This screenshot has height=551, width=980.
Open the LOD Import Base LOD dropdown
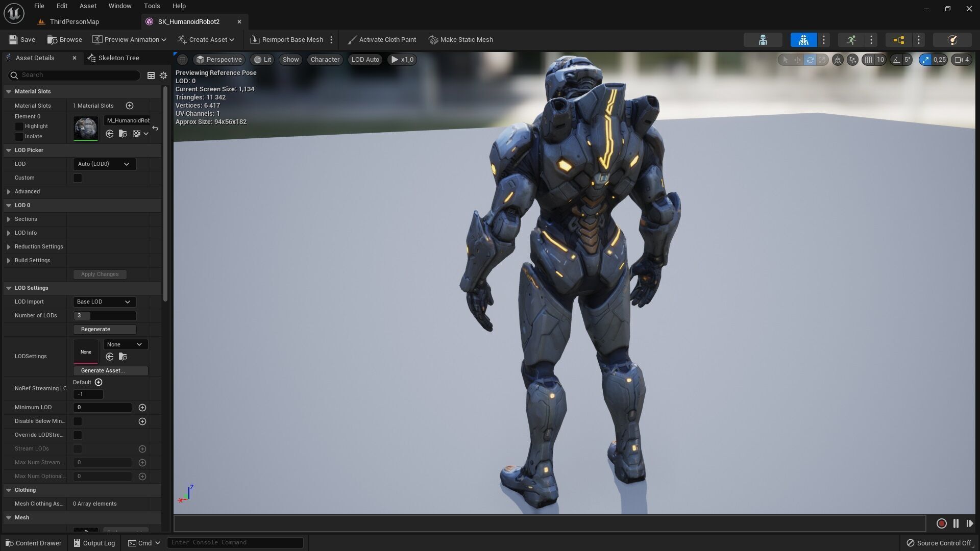[105, 302]
